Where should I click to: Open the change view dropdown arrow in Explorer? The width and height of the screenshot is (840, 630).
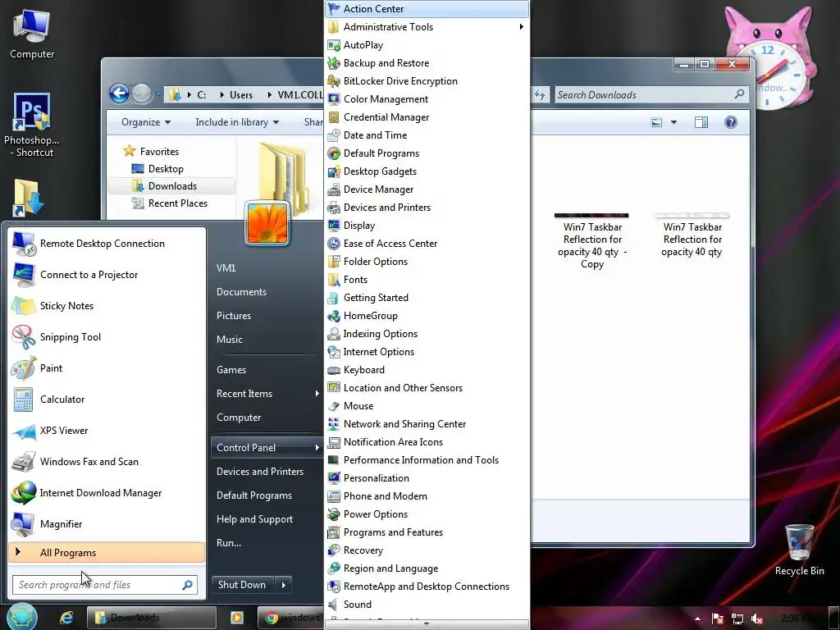(x=674, y=122)
